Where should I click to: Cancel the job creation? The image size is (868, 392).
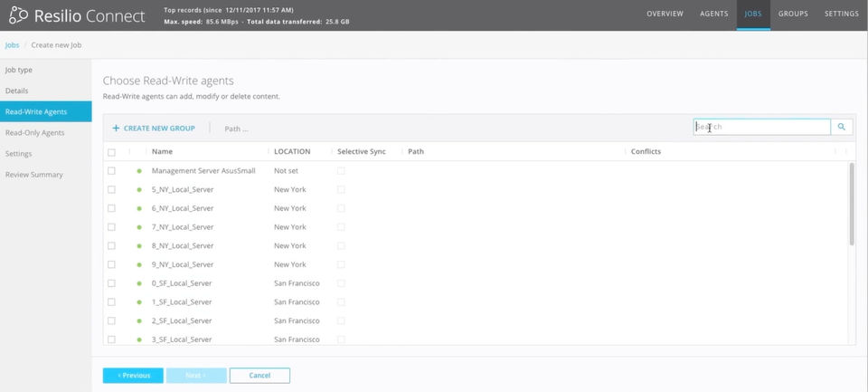[x=259, y=376]
